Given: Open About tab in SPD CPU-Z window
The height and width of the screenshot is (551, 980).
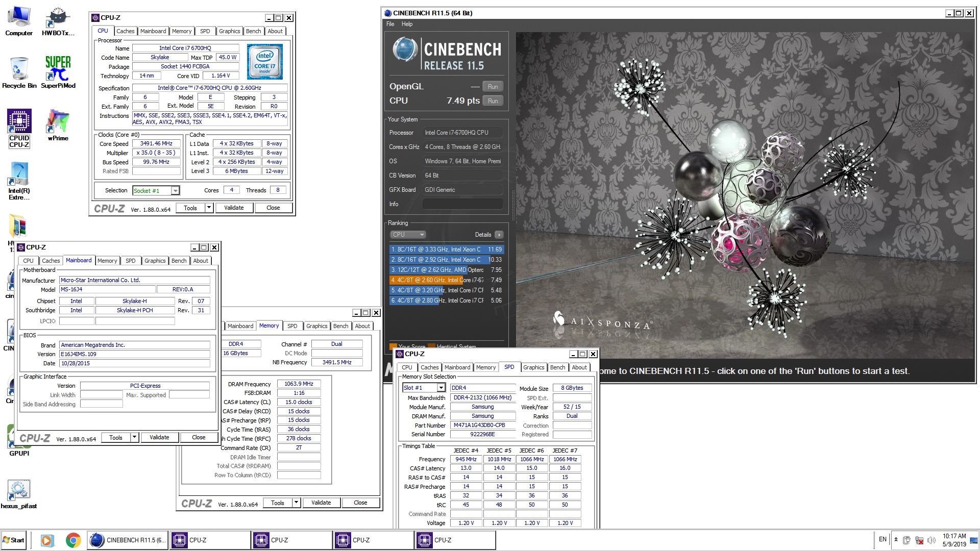Looking at the screenshot, I should pyautogui.click(x=579, y=367).
